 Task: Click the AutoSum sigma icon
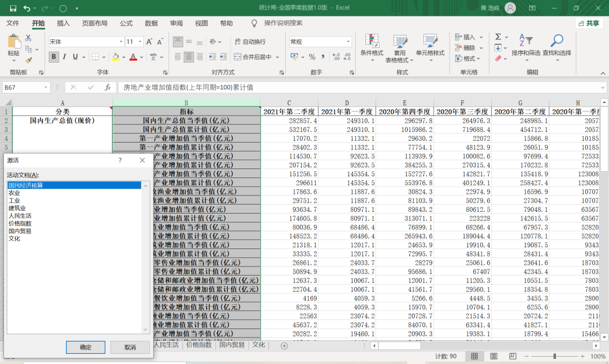(498, 37)
